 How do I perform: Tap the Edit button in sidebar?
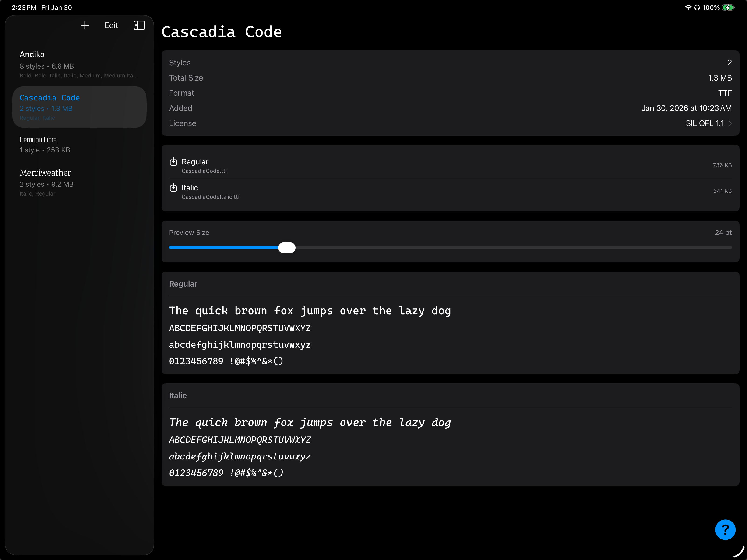click(111, 25)
